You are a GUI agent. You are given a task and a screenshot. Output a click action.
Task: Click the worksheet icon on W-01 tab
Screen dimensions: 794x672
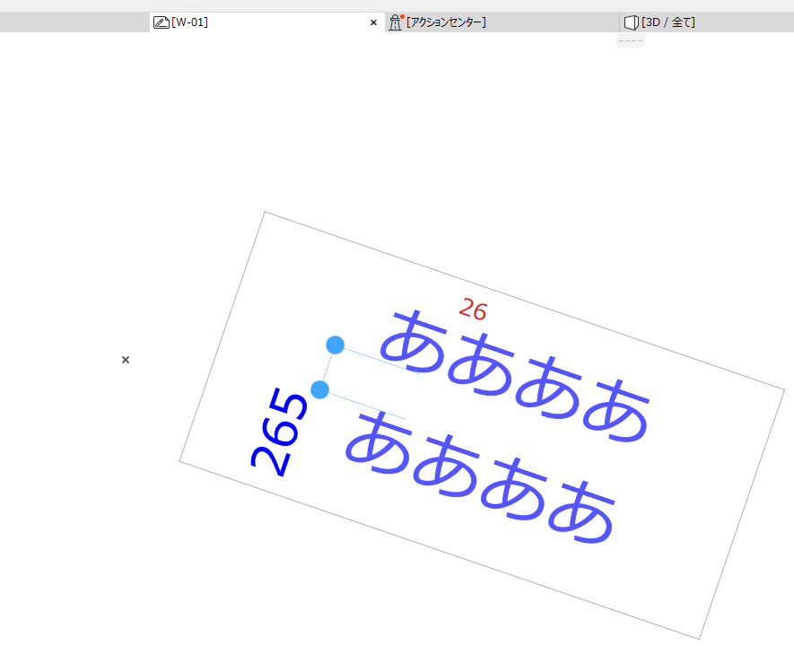[x=161, y=22]
